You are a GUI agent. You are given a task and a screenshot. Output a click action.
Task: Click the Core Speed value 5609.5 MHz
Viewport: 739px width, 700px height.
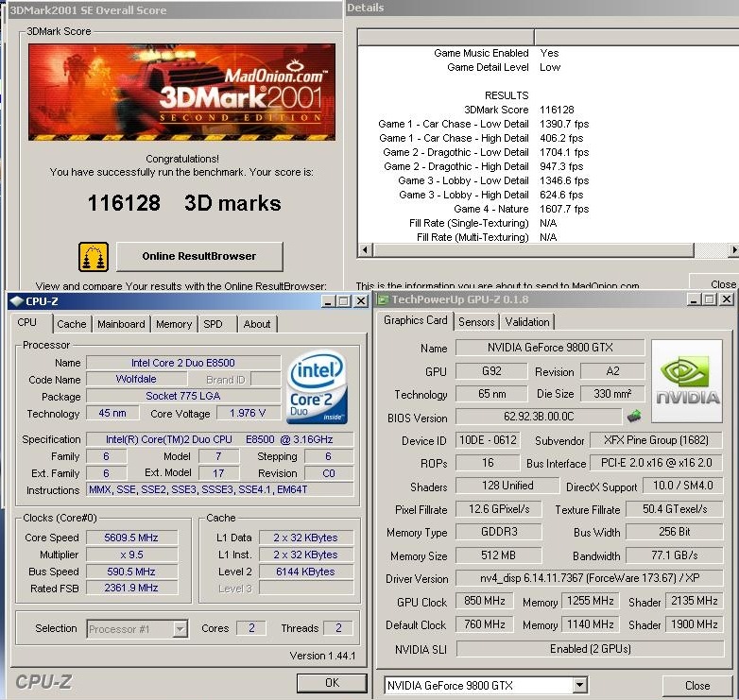(x=131, y=538)
